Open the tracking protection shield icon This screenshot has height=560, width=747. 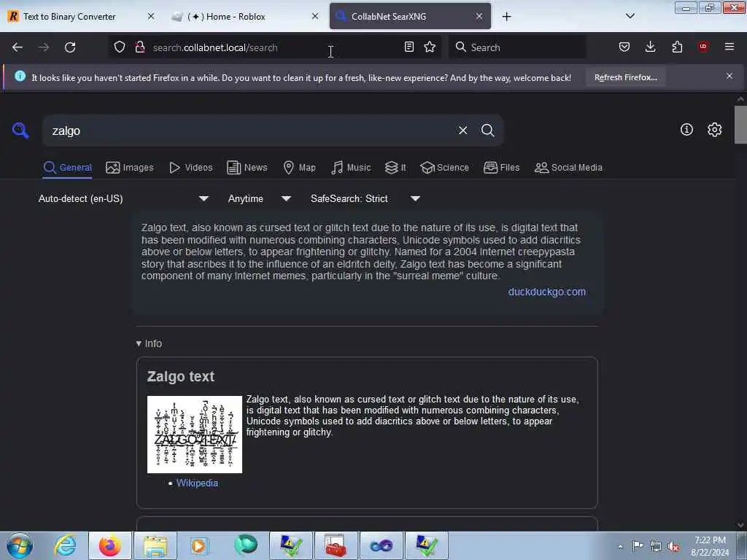click(x=120, y=47)
